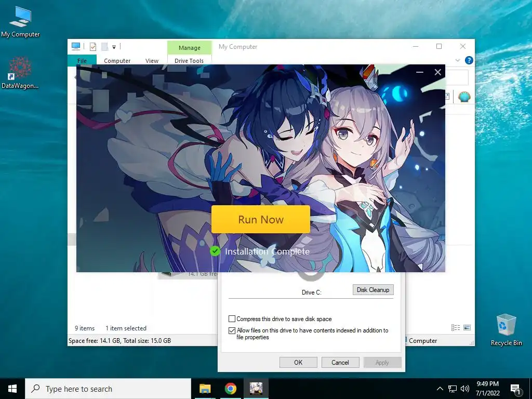Minimize the My Computer window
The width and height of the screenshot is (532, 399).
click(x=415, y=46)
